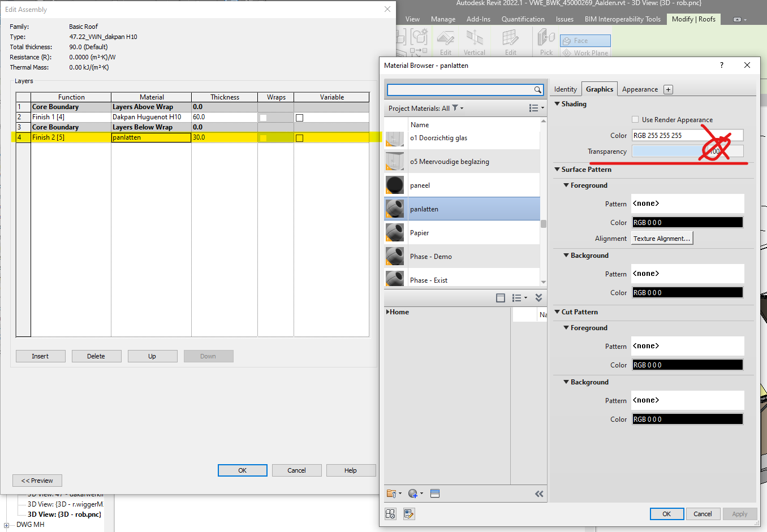Screen dimensions: 767x532
Task: Open the Texture Alignment dialog
Action: tap(662, 237)
